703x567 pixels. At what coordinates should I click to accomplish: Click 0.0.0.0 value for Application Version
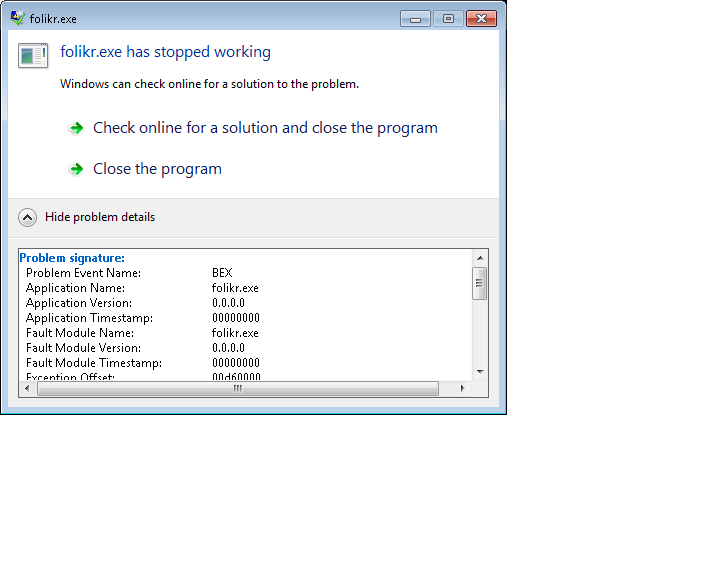tap(229, 303)
